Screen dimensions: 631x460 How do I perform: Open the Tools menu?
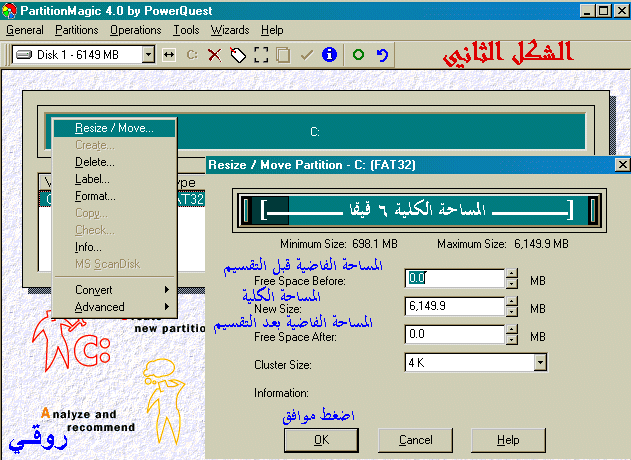186,30
